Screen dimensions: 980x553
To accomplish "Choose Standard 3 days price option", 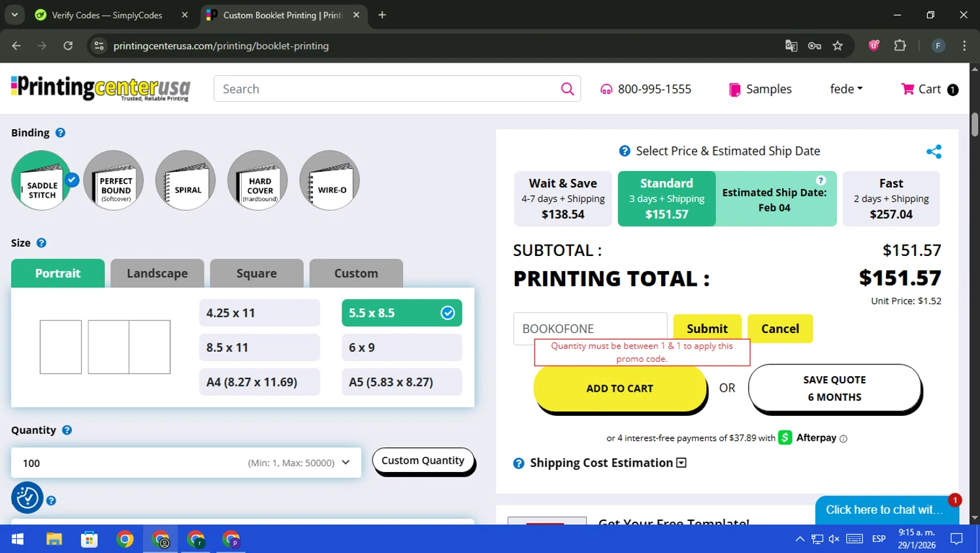I will tap(666, 198).
